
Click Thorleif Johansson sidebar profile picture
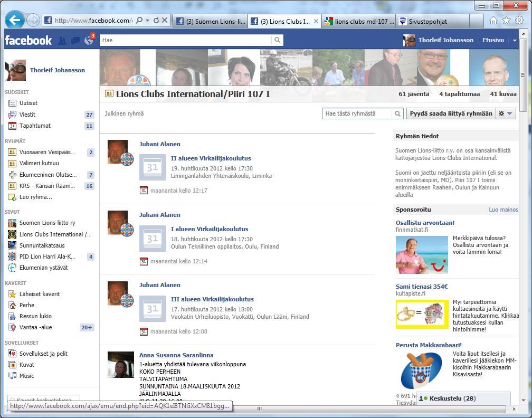click(x=15, y=70)
